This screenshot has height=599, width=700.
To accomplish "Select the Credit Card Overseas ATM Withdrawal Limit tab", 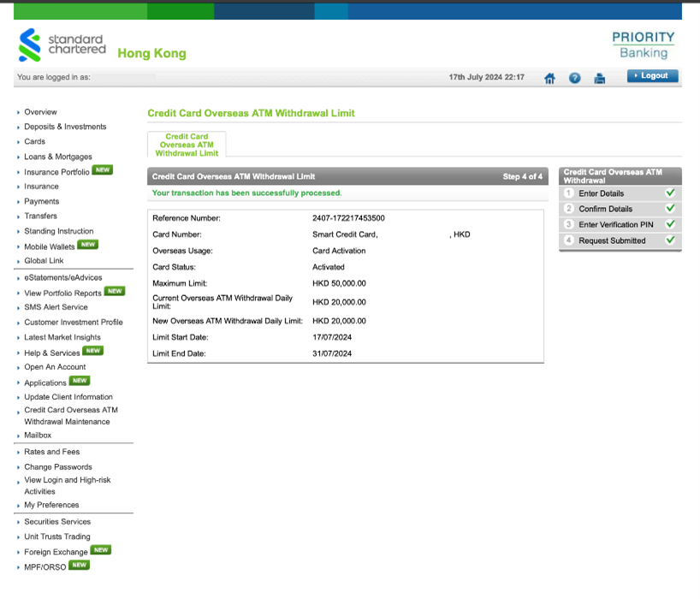I will pos(187,145).
